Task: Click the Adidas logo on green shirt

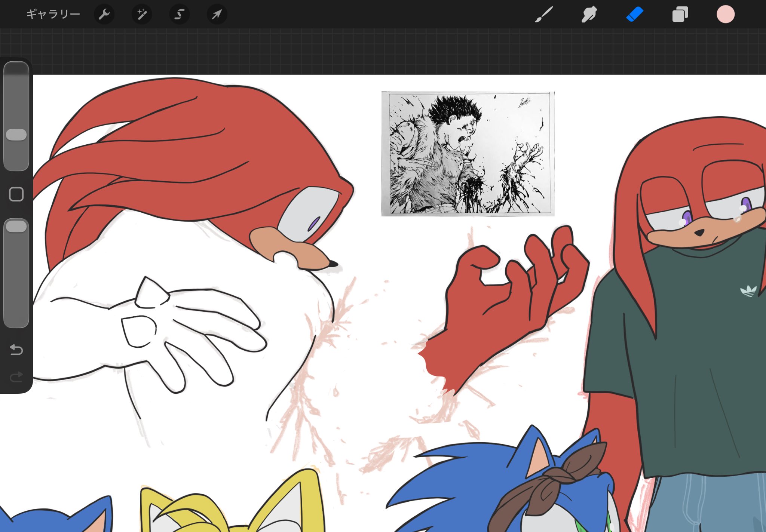Action: pyautogui.click(x=748, y=291)
